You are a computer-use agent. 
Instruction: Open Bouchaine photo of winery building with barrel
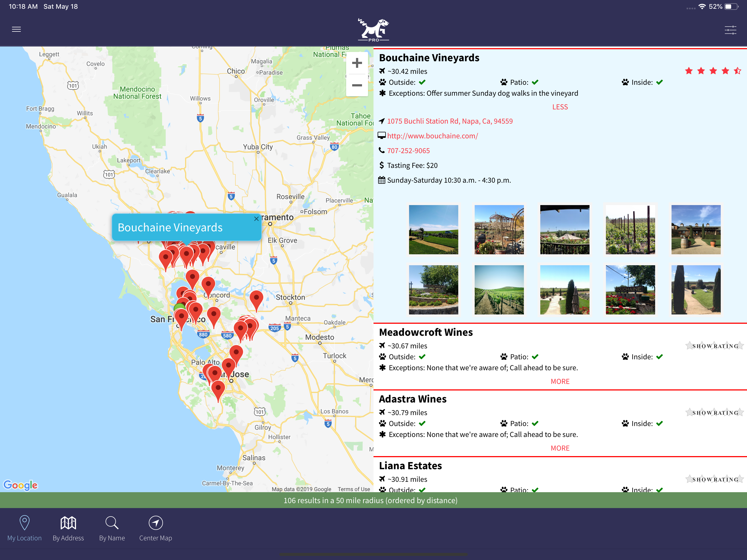(696, 230)
